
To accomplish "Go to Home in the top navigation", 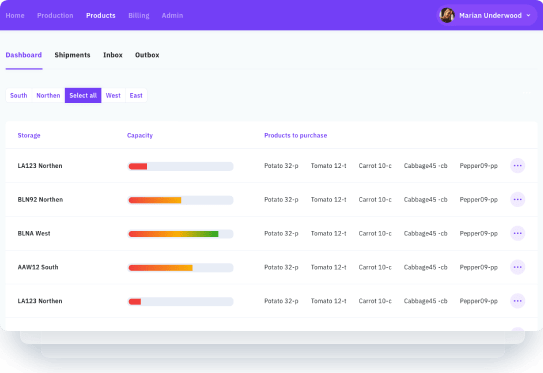I will coord(15,16).
